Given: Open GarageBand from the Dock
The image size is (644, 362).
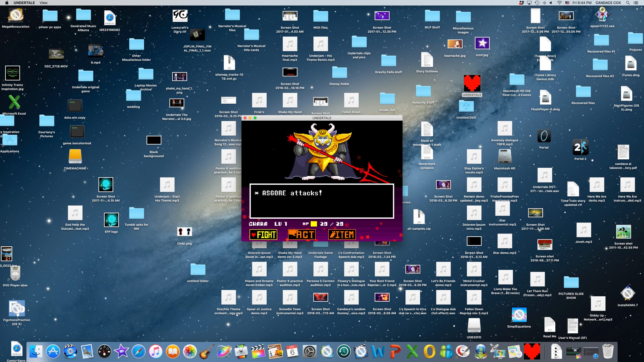Looking at the screenshot, I should point(207,352).
